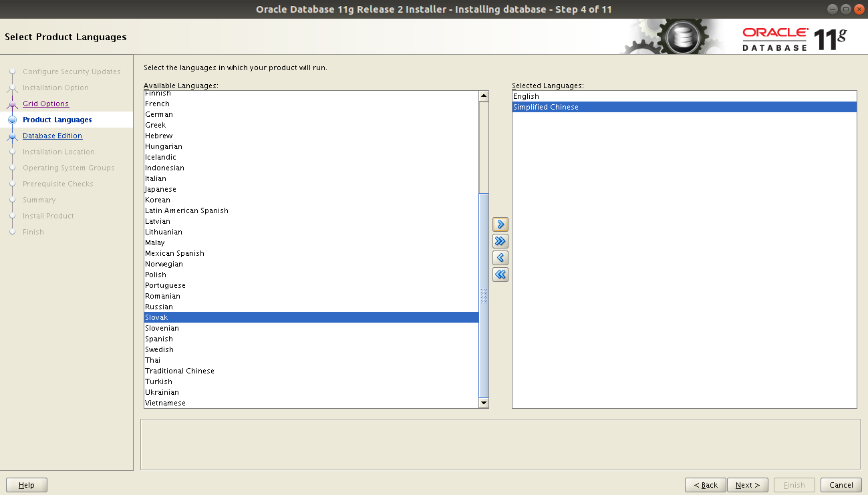Viewport: 868px width, 495px height.
Task: Go back using the Back button
Action: click(x=705, y=484)
